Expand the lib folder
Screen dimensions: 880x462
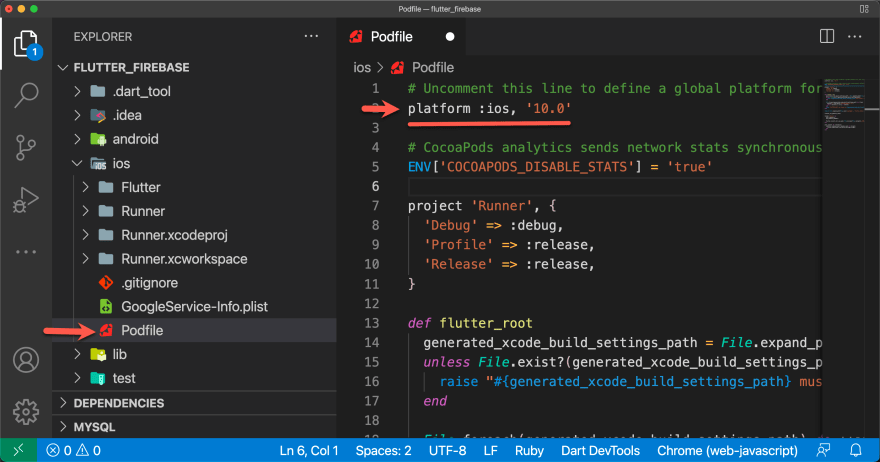click(77, 354)
